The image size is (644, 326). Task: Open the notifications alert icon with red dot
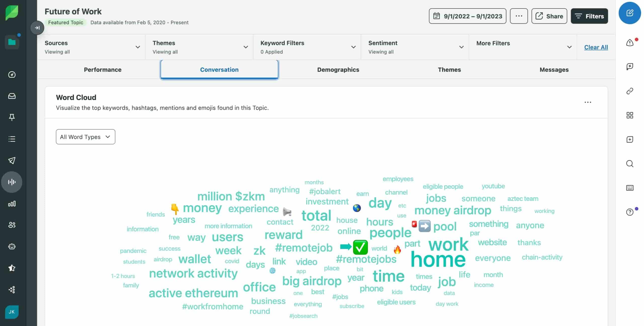click(x=630, y=43)
